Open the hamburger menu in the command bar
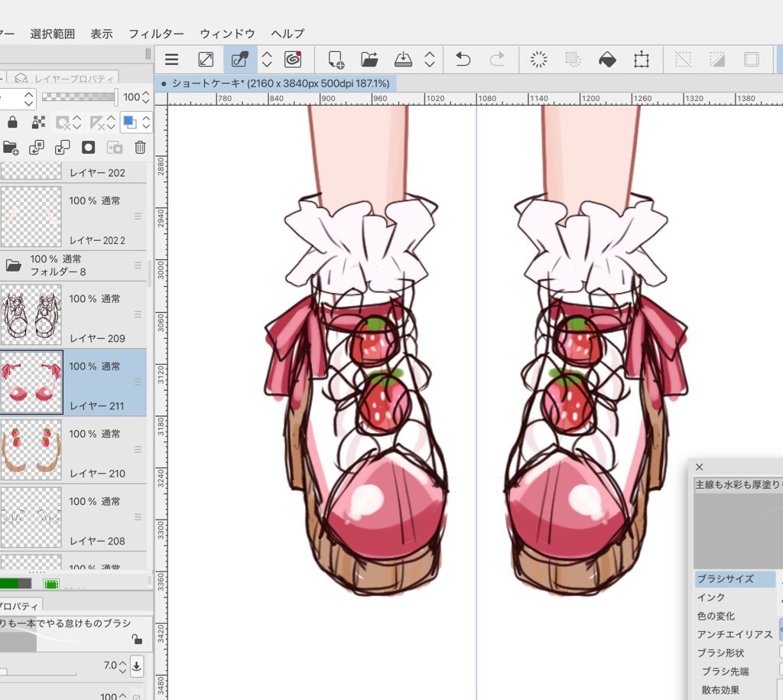783x700 pixels. (172, 60)
